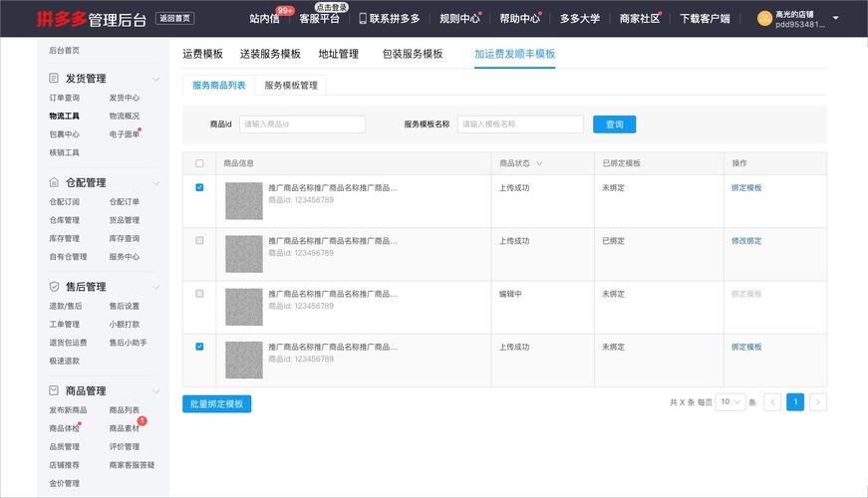868x498 pixels.
Task: Switch to 地址管理 tab
Action: [x=338, y=54]
